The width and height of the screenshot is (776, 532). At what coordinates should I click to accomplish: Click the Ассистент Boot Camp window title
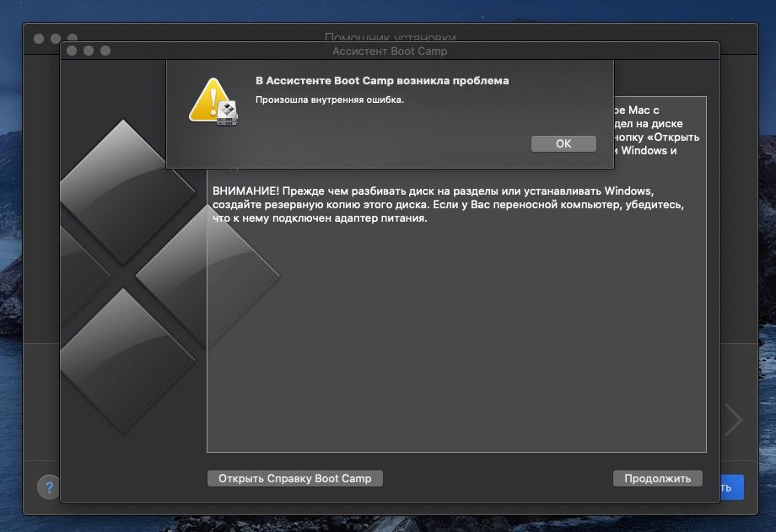390,51
